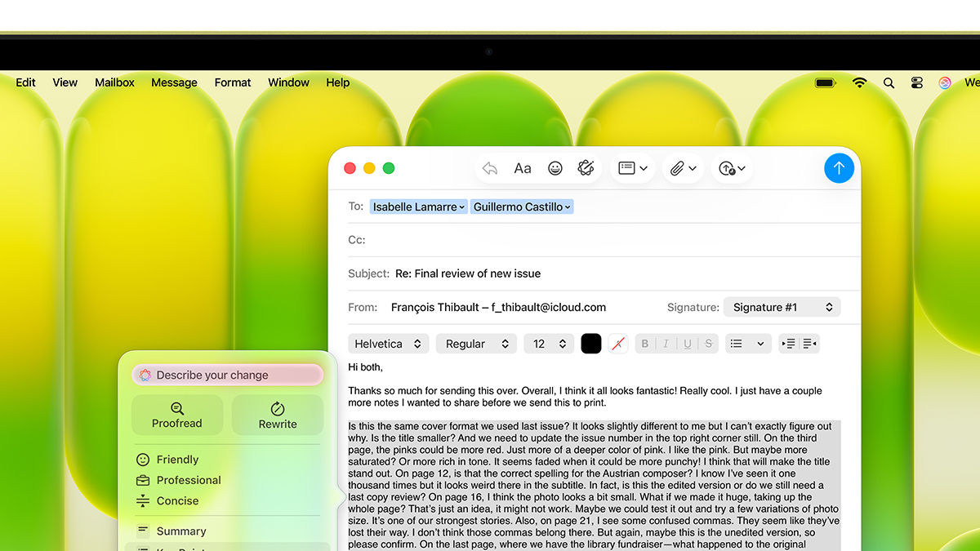Click the Rewrite button
The height and width of the screenshot is (551, 980).
click(278, 415)
